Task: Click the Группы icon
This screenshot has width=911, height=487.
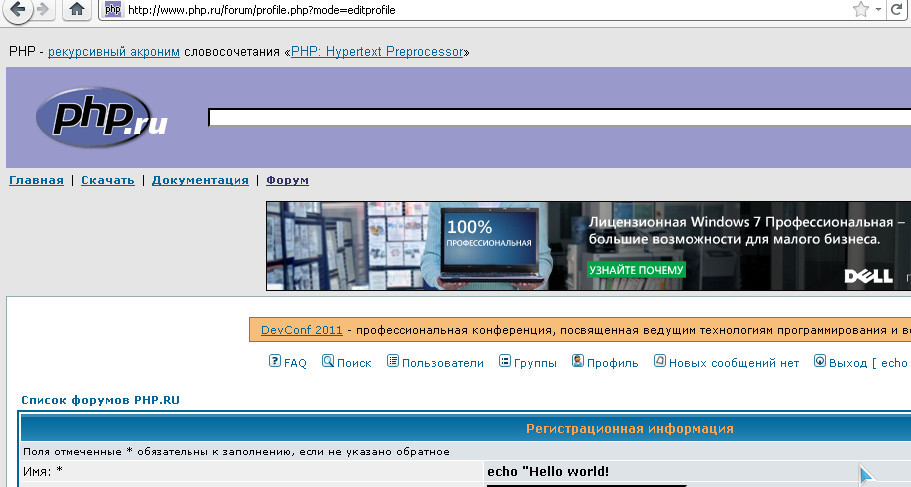Action: click(x=505, y=361)
